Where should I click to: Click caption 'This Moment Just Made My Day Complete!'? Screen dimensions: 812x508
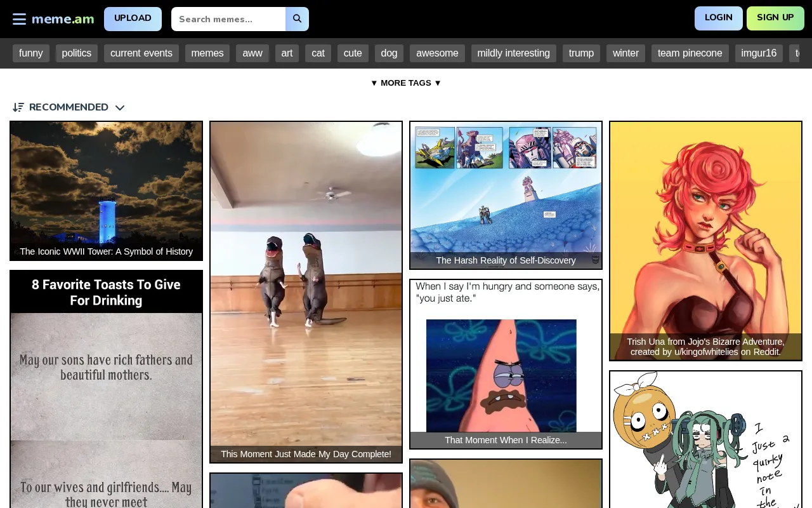tap(306, 454)
